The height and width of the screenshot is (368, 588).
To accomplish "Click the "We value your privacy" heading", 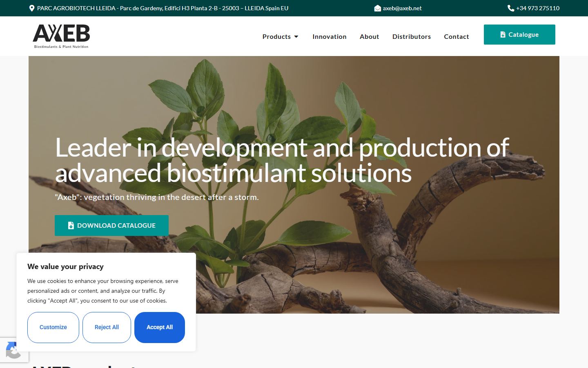I will pos(65,267).
